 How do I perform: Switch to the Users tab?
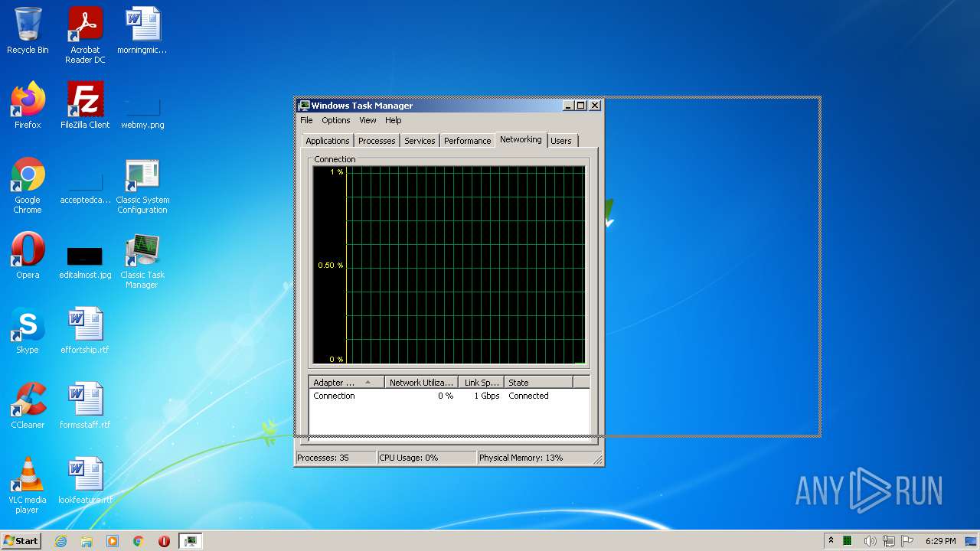pos(561,141)
